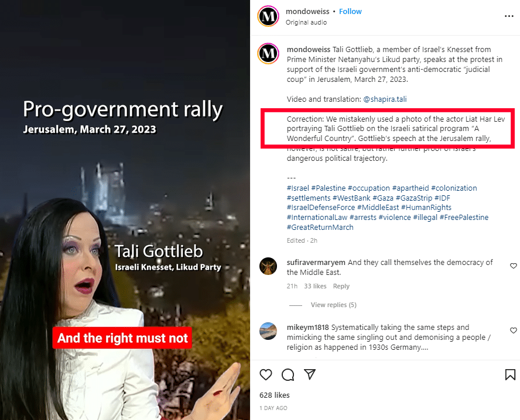520x420 pixels.
Task: Open the #apartheid hashtag link
Action: click(410, 188)
